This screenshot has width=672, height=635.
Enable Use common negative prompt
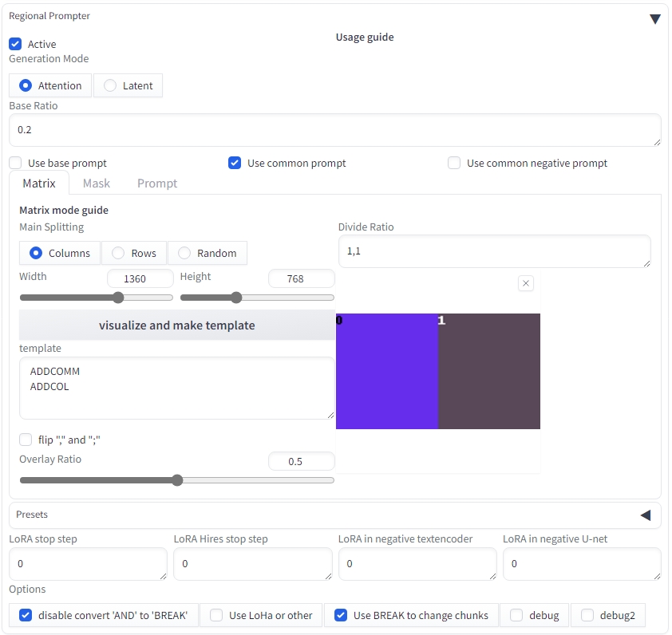(x=454, y=164)
